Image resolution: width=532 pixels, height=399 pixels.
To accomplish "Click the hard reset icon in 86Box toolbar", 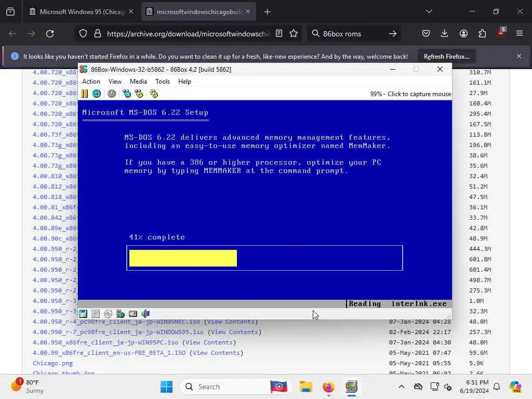I will click(97, 94).
